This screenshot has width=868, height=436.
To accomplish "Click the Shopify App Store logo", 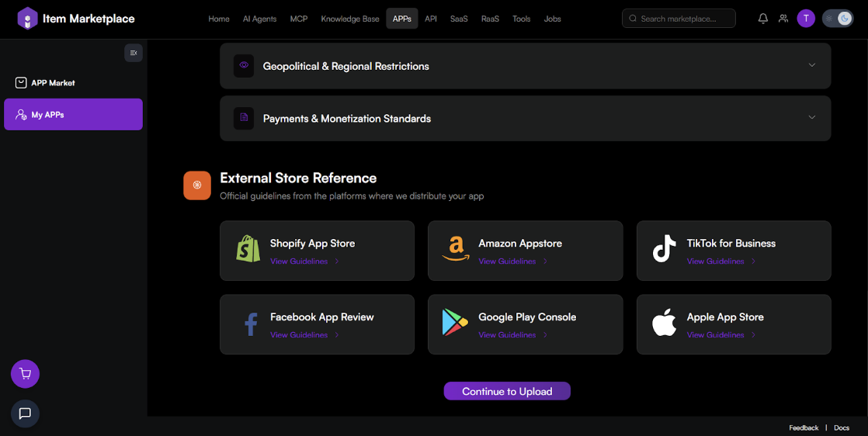I will 248,250.
